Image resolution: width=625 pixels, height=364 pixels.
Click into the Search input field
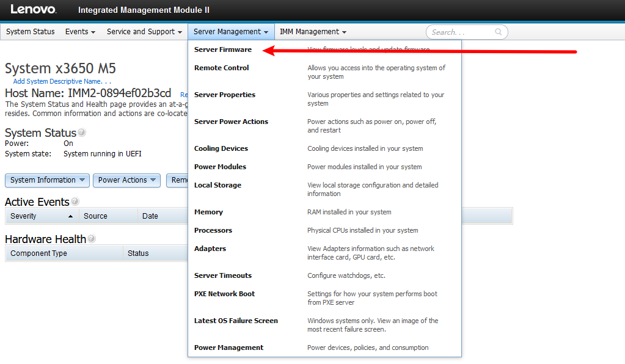(x=461, y=32)
